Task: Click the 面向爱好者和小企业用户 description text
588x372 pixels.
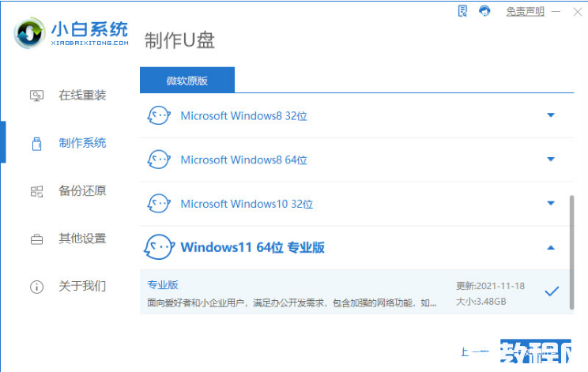Action: click(x=292, y=302)
